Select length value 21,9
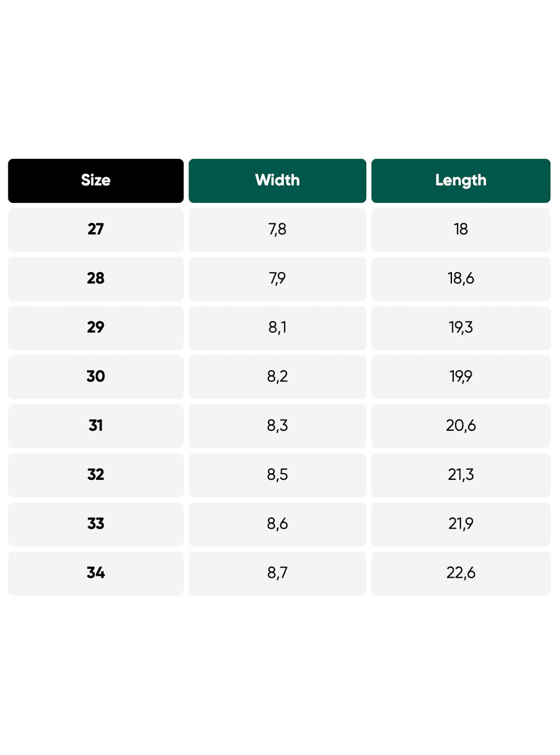The width and height of the screenshot is (560, 755). [x=461, y=524]
